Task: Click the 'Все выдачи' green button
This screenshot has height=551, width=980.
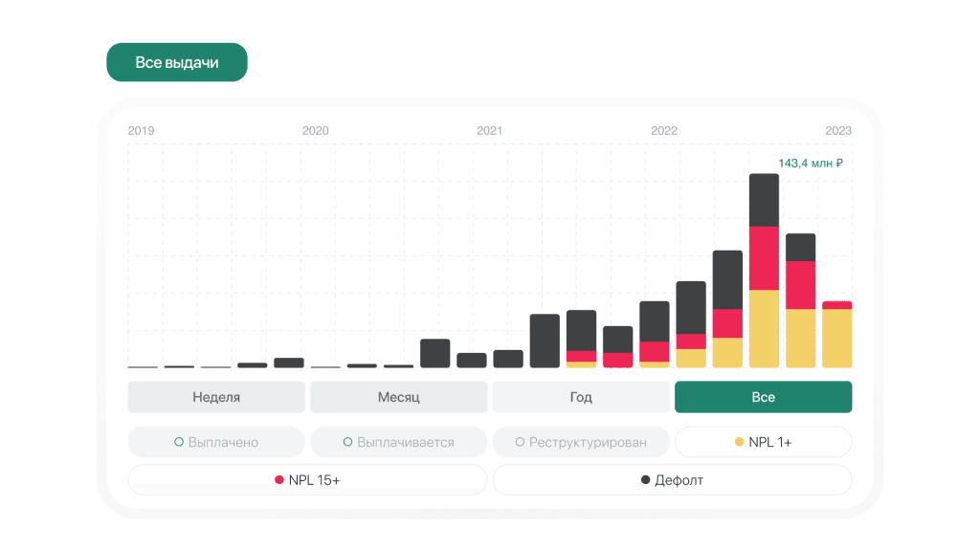Action: (x=176, y=62)
